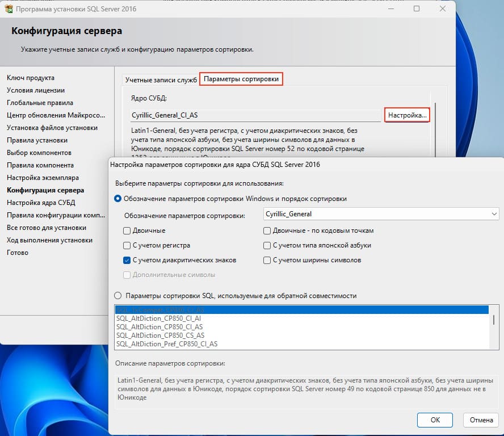Enable the Двоичные checkbox
This screenshot has width=504, height=436.
click(x=127, y=230)
